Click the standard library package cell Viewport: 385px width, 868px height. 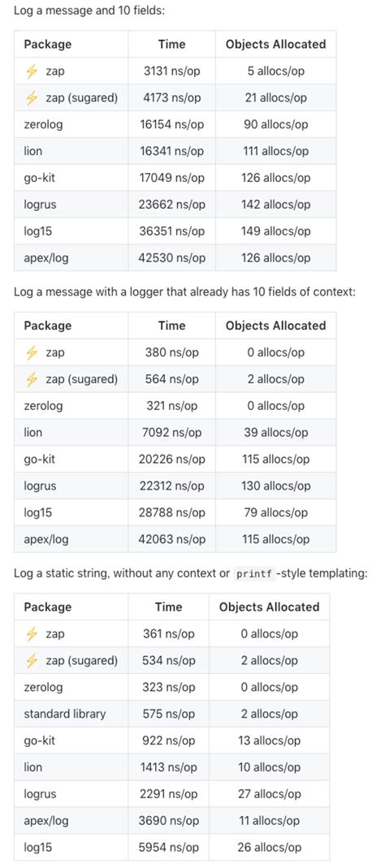[x=71, y=714]
